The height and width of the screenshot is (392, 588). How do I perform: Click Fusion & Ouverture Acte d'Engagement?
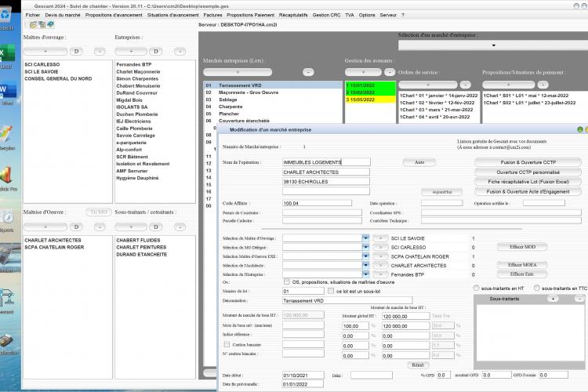(x=528, y=191)
